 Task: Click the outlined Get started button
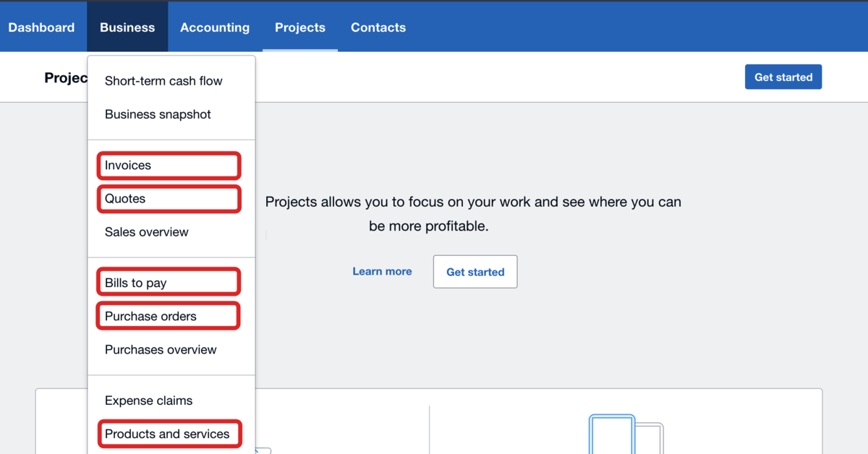coord(475,272)
